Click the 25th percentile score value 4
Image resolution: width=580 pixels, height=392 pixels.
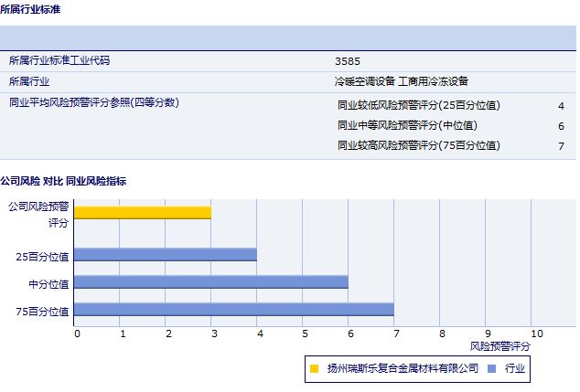click(561, 106)
